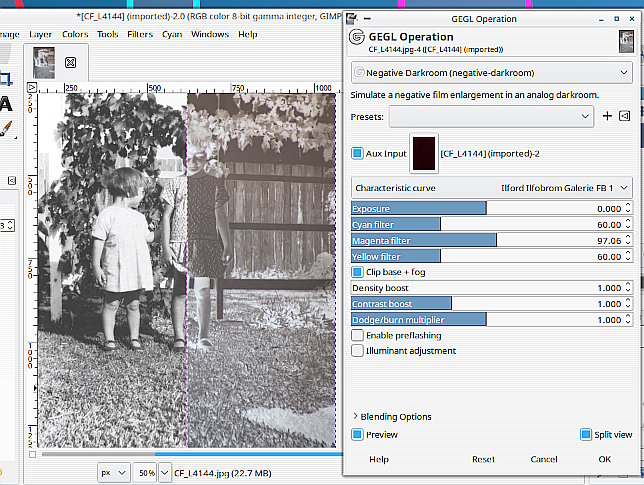
Task: Click the ruler corner menu arrow icon
Action: (x=30, y=89)
